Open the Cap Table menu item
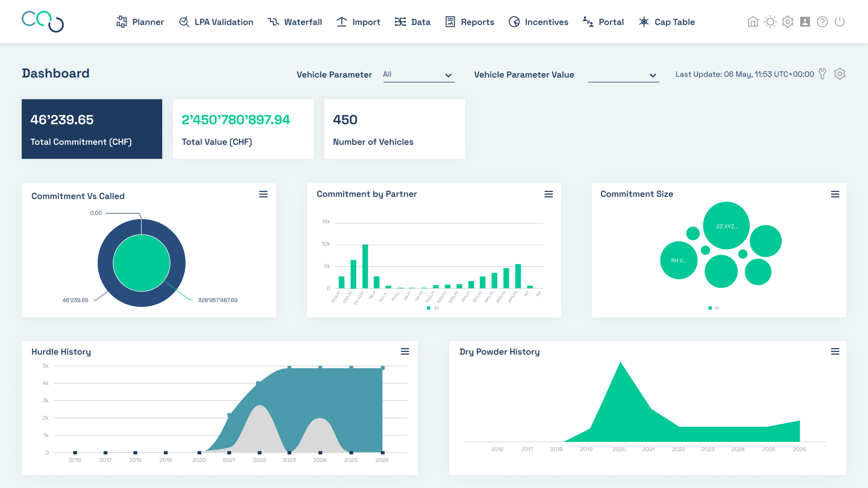This screenshot has height=488, width=868. 667,22
